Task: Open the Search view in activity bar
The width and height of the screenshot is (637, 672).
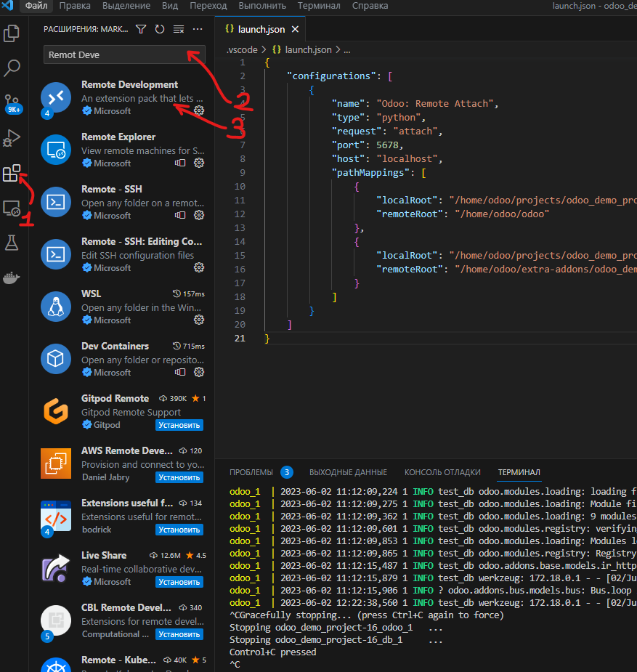Action: coord(12,68)
